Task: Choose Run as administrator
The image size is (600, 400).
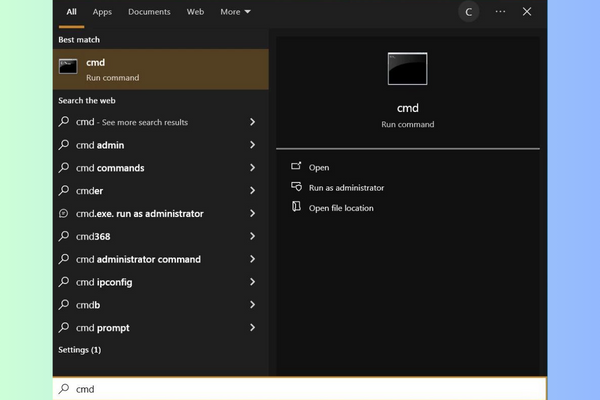Action: point(346,188)
